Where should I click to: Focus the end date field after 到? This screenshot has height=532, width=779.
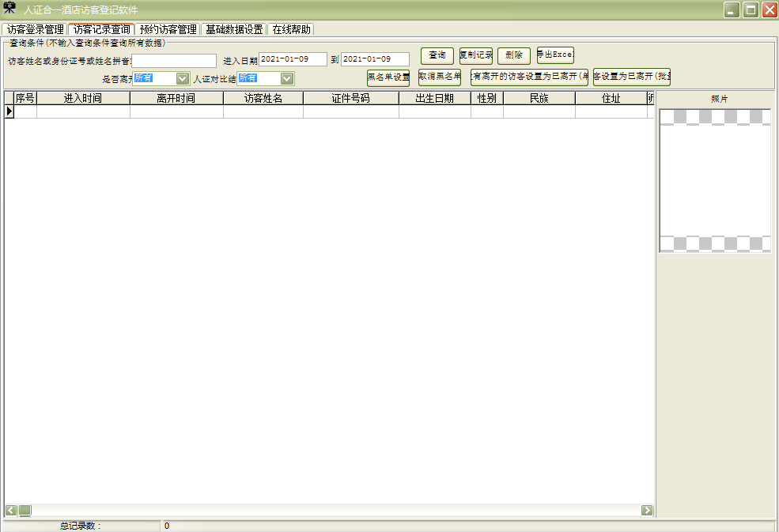(375, 59)
